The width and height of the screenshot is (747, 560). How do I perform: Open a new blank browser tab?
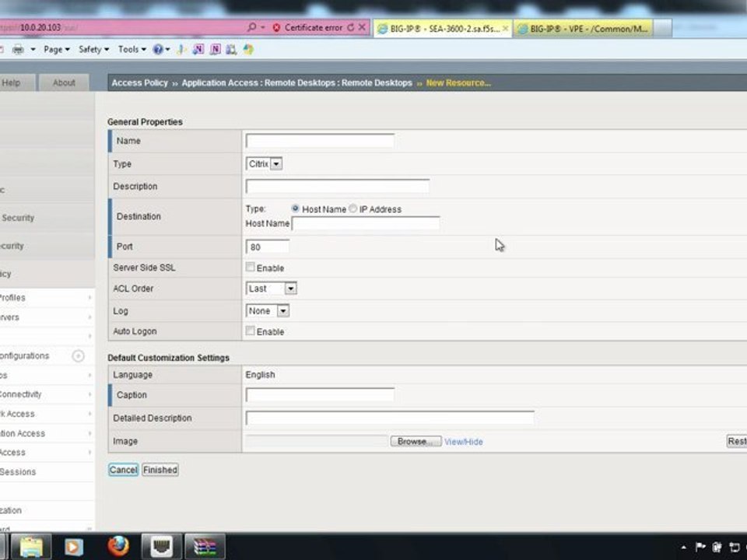click(x=663, y=29)
